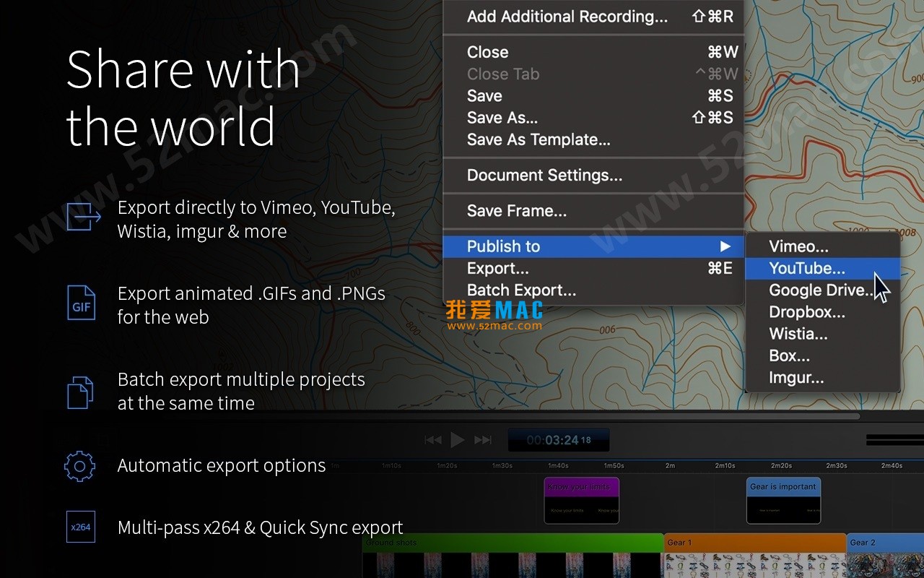Publish to Vimeo... from the submenu
The height and width of the screenshot is (578, 924).
(823, 246)
